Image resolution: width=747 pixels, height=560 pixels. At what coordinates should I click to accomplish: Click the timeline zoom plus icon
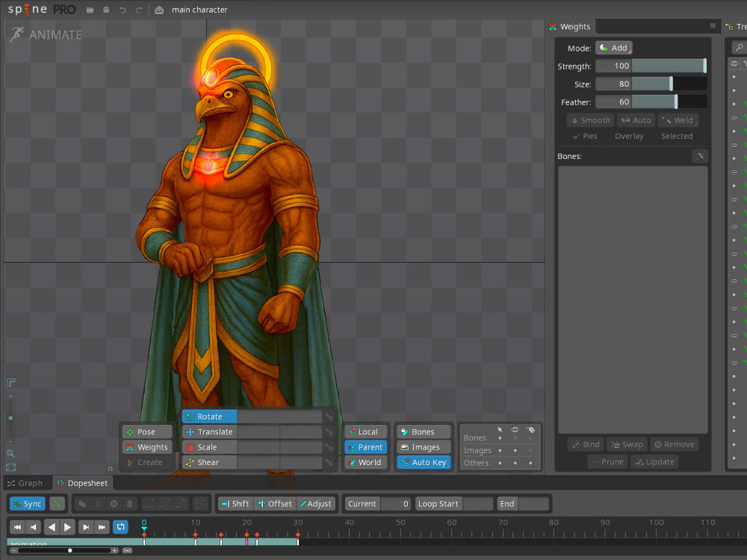coord(114,550)
